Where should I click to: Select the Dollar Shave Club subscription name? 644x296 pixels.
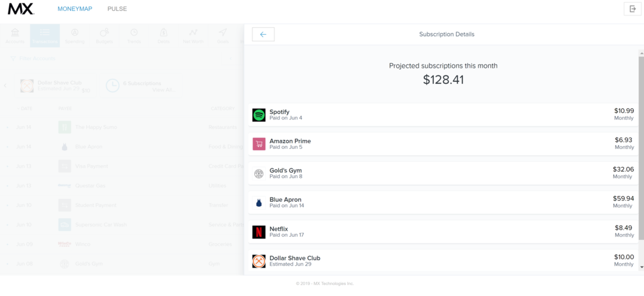[x=295, y=258]
